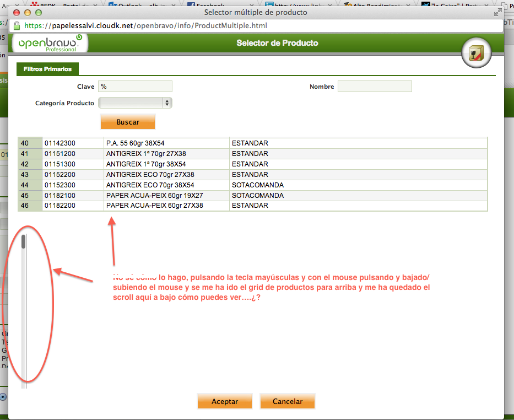Click ESTANDAR in row 46
Viewport: 514px width, 420px height.
[250, 206]
